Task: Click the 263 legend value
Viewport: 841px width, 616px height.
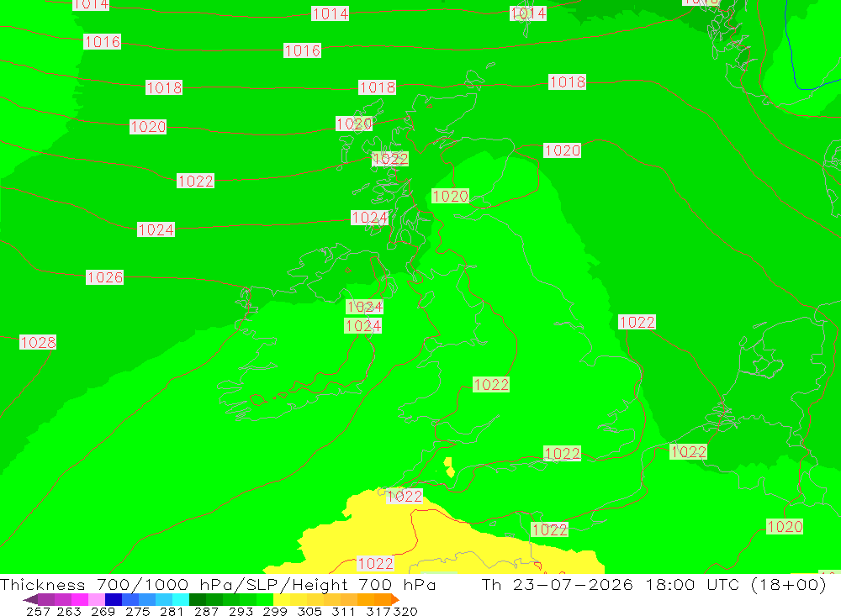Action: coord(69,611)
